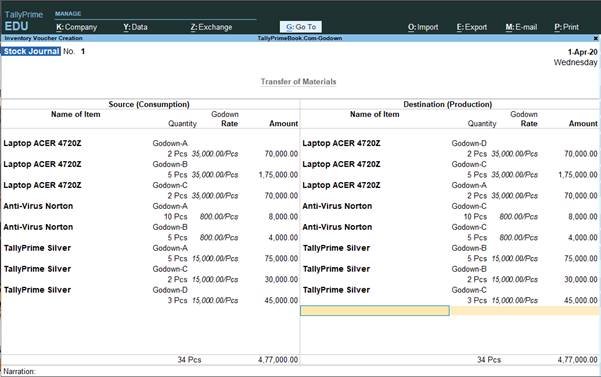Select source Anti-Virus Norton in Godown-B
The height and width of the screenshot is (377, 601).
tap(38, 227)
